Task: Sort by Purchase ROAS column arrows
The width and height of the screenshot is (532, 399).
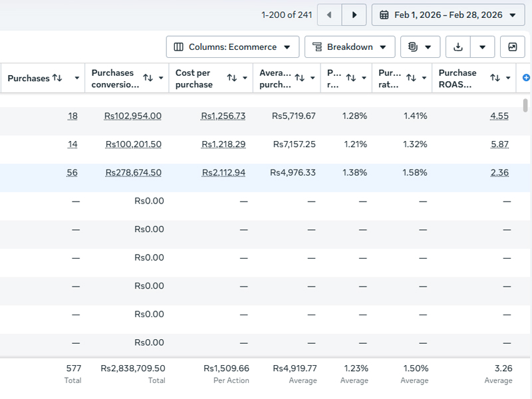Action: pos(495,78)
